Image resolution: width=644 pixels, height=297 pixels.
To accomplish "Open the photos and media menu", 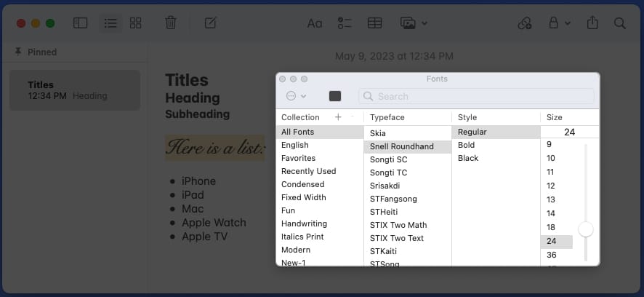I will (414, 23).
